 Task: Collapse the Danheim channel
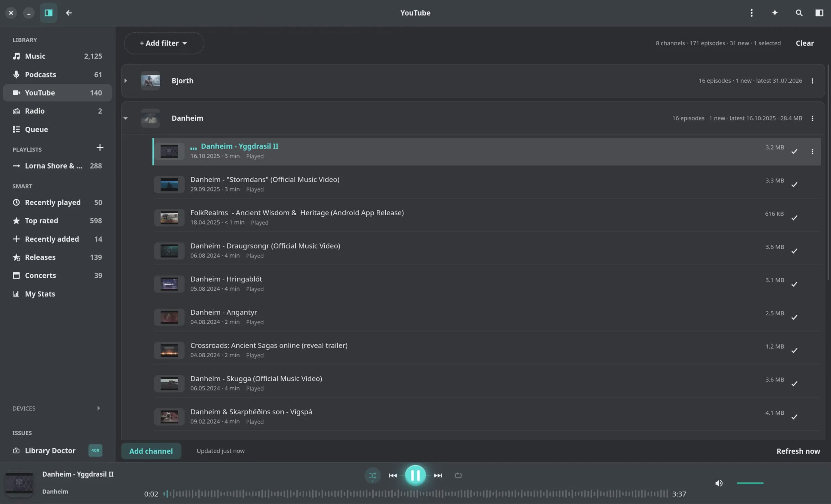(126, 118)
